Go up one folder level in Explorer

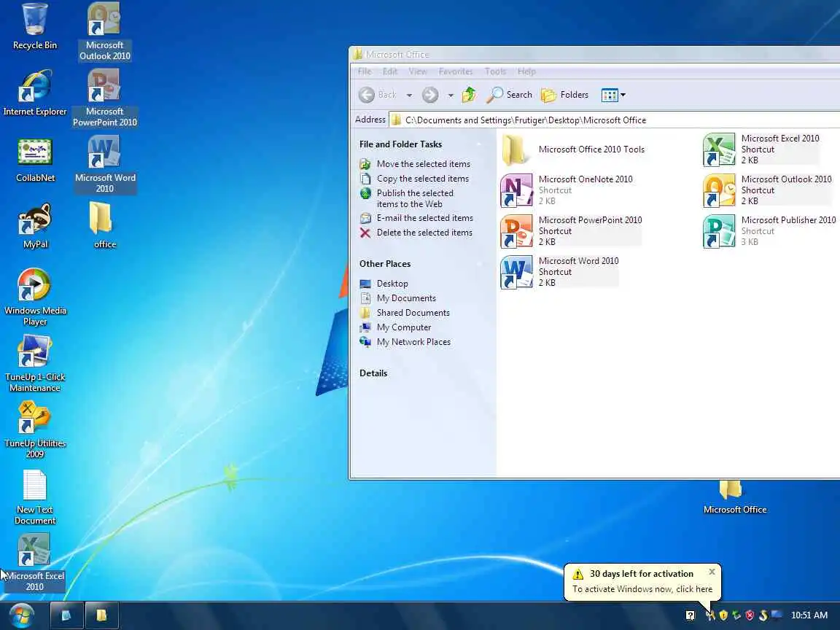pos(470,95)
